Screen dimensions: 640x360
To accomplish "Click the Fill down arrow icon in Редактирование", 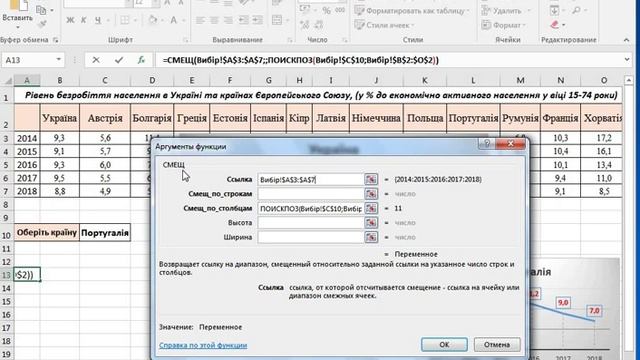I will pos(554,11).
